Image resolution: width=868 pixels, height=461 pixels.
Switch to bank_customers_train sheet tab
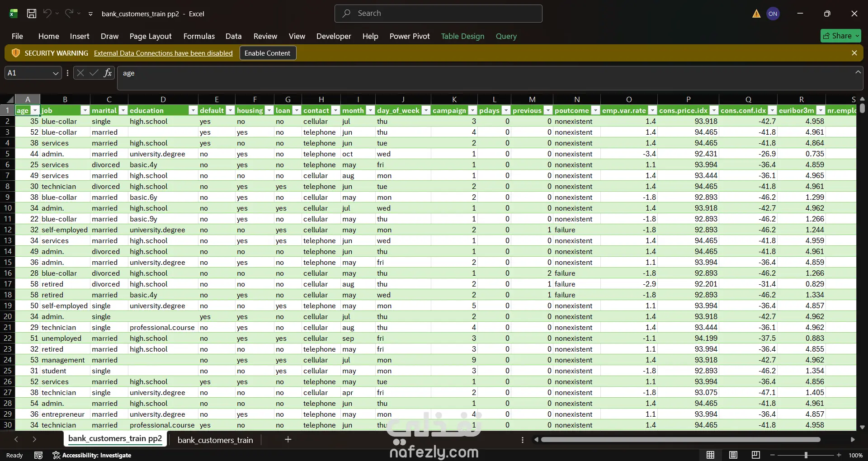[215, 440]
